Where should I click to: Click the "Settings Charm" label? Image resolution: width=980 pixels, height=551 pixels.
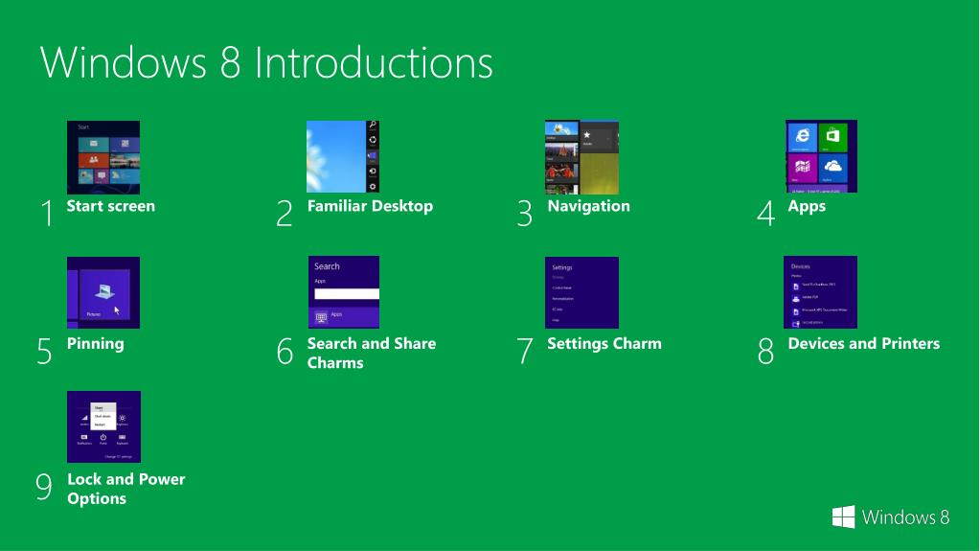(x=604, y=344)
